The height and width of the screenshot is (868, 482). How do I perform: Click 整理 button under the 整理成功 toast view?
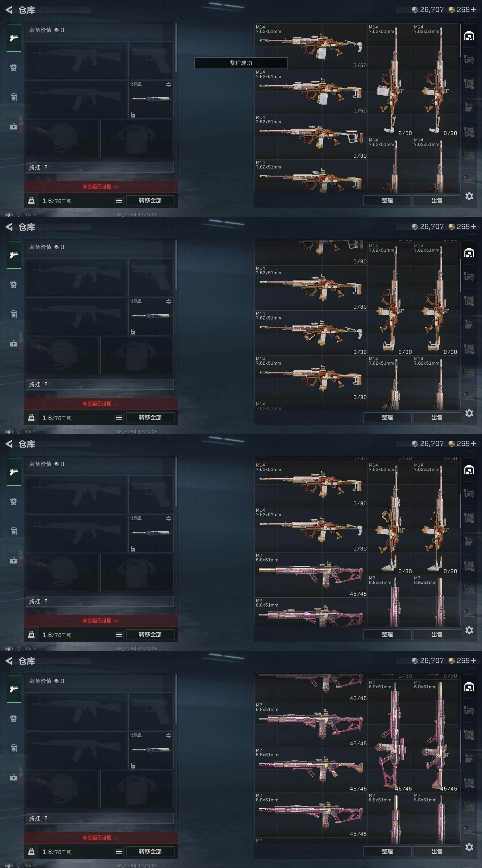tap(387, 200)
